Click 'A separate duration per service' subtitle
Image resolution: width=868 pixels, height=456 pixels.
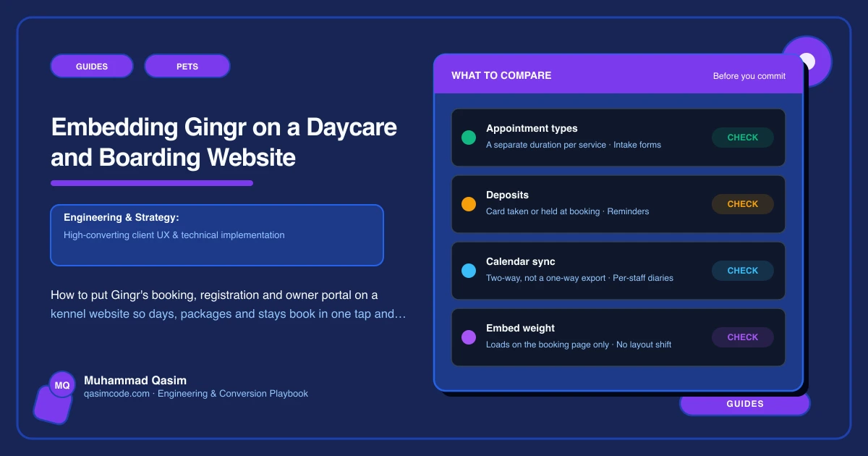click(547, 145)
